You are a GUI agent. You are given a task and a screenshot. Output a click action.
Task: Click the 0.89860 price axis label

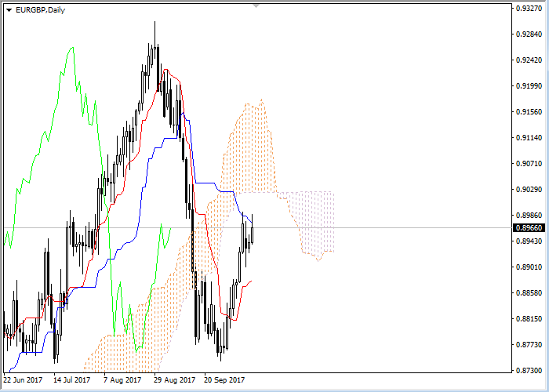coord(529,216)
